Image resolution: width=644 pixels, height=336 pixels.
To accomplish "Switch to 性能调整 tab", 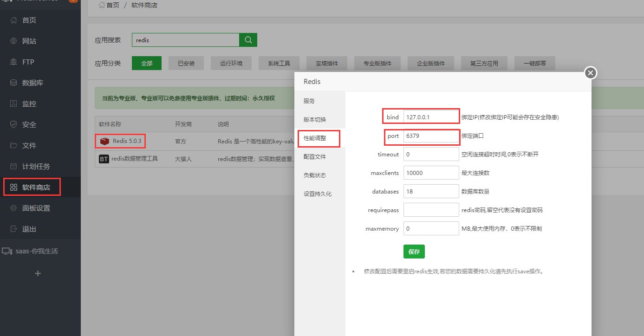I will click(320, 138).
